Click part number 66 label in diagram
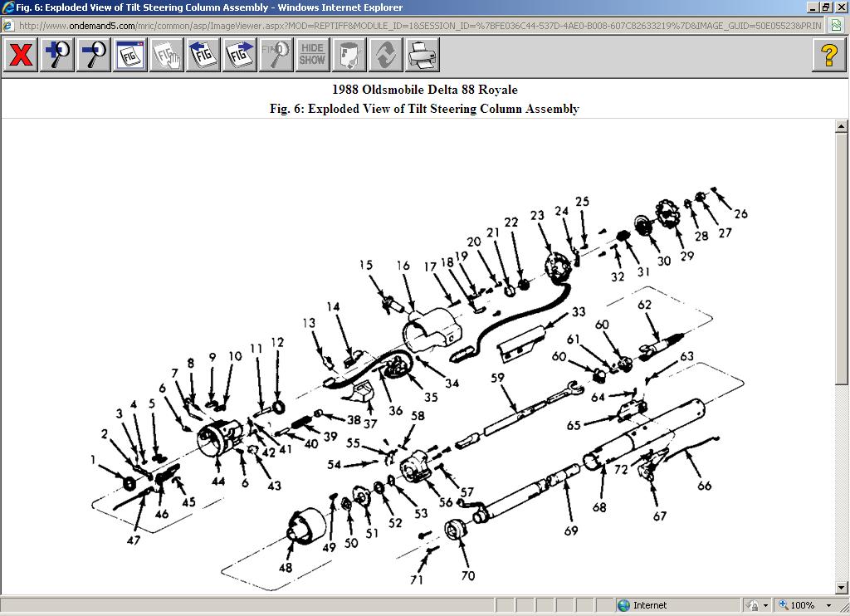850x616 pixels. tap(704, 486)
